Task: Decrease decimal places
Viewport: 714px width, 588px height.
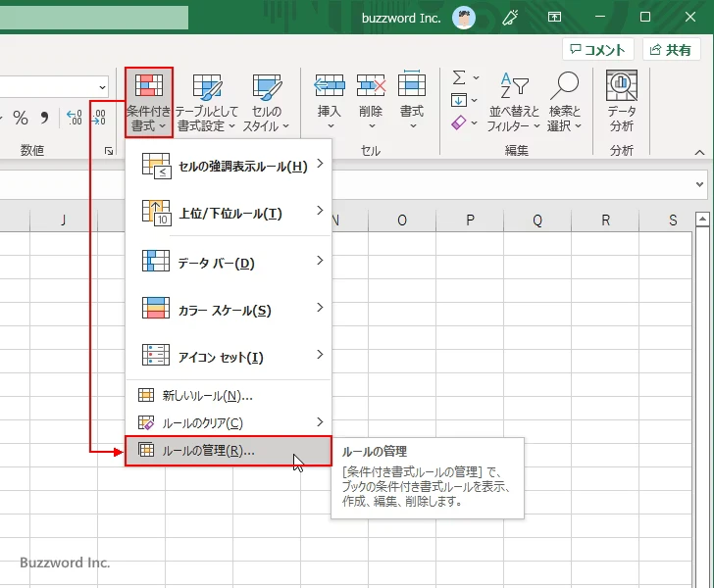Action: 98,118
